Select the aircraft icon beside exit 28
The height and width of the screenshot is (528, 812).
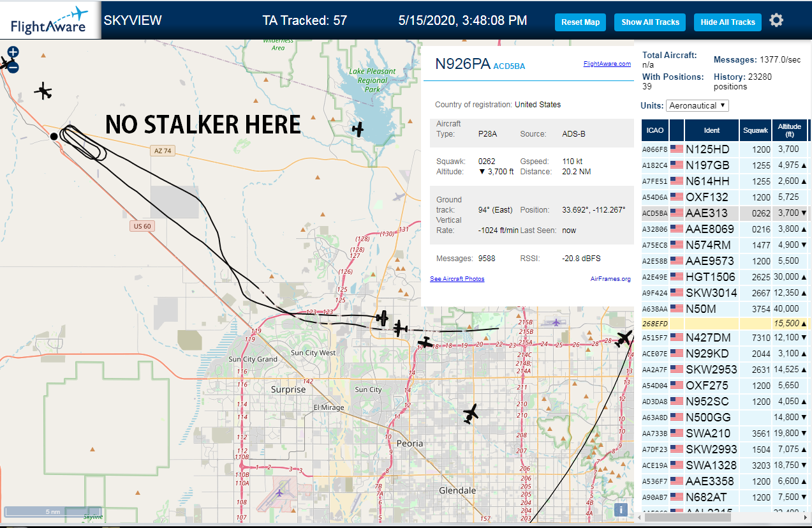point(624,338)
